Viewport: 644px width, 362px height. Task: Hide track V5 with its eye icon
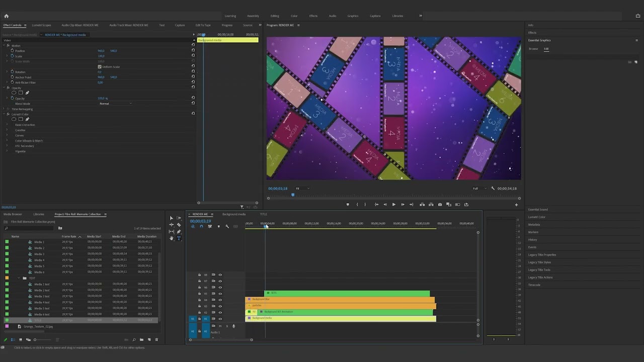pyautogui.click(x=220, y=294)
